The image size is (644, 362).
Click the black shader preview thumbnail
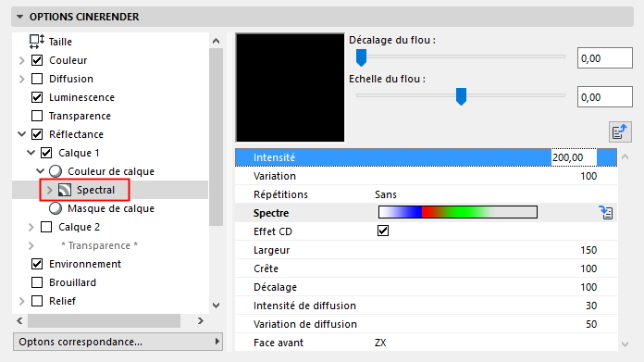tap(290, 88)
